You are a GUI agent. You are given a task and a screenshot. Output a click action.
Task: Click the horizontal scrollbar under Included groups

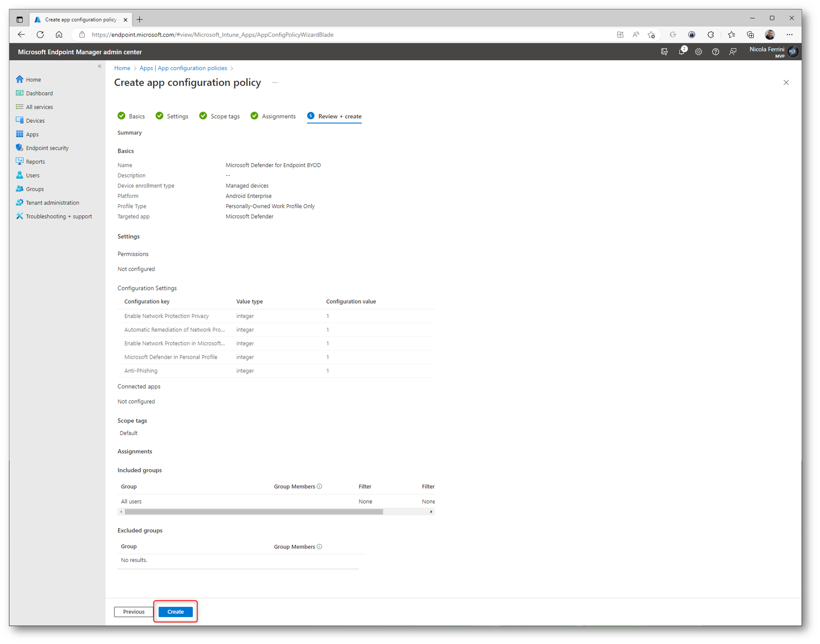point(254,512)
